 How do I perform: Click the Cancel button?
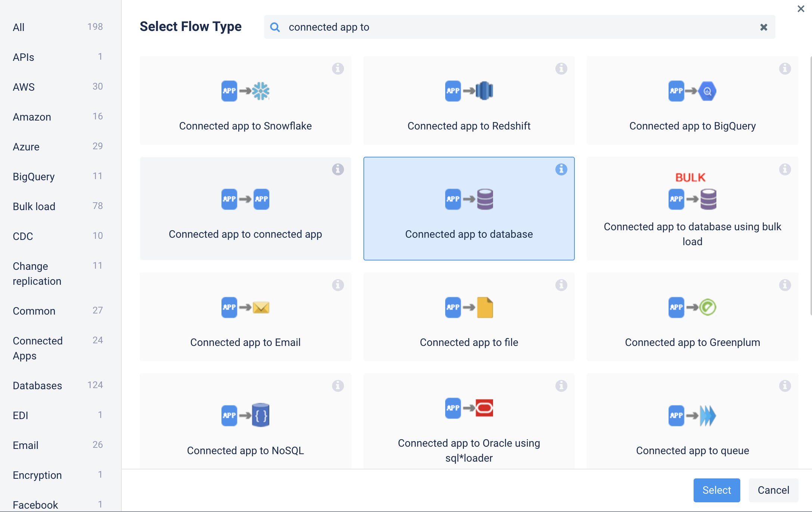773,490
